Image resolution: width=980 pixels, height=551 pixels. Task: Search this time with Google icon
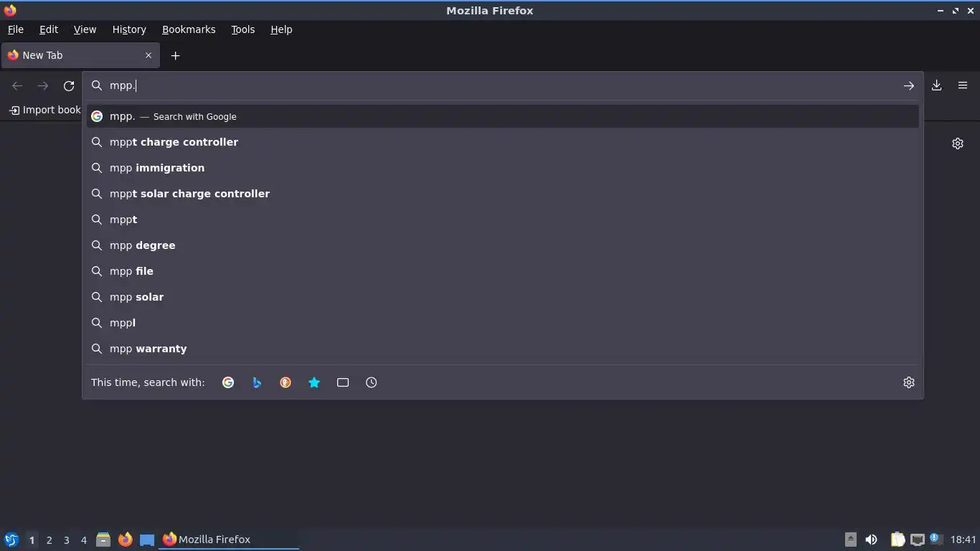tap(228, 382)
